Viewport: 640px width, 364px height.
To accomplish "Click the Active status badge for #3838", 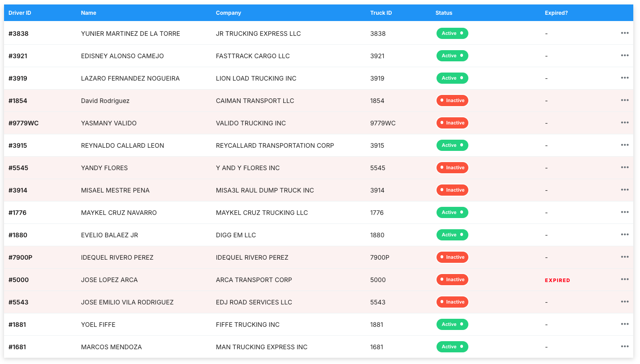I will [x=452, y=34].
